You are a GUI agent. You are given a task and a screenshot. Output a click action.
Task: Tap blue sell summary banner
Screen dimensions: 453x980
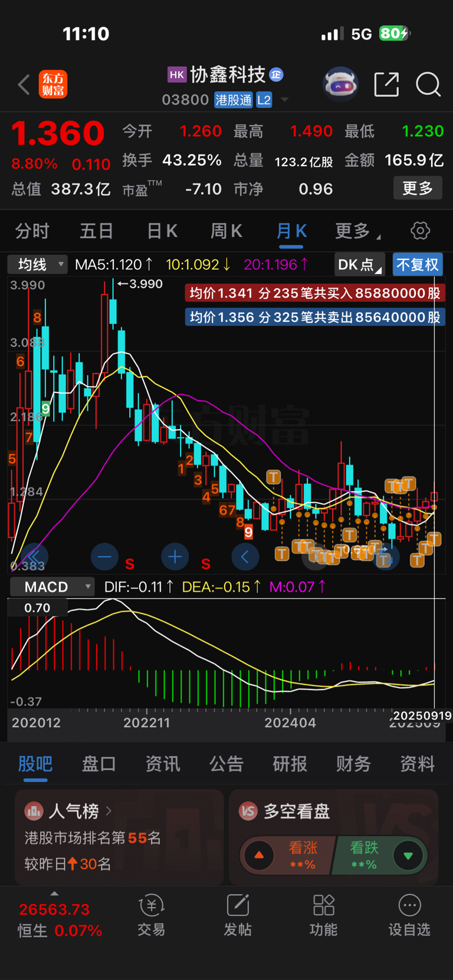[314, 317]
